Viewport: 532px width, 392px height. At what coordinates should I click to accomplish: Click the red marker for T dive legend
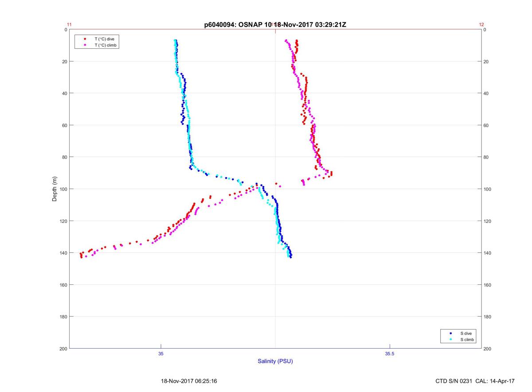[x=85, y=39]
